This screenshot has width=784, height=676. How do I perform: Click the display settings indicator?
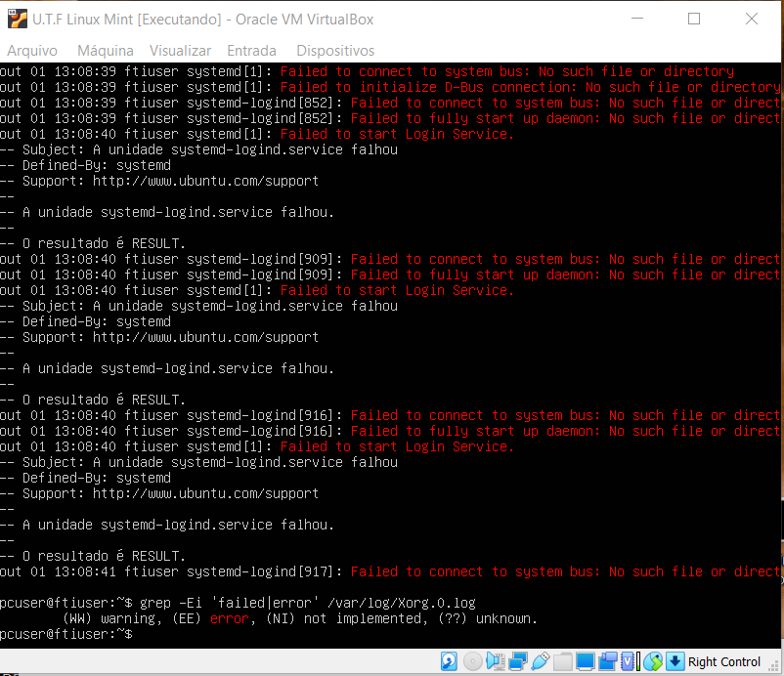pyautogui.click(x=585, y=661)
